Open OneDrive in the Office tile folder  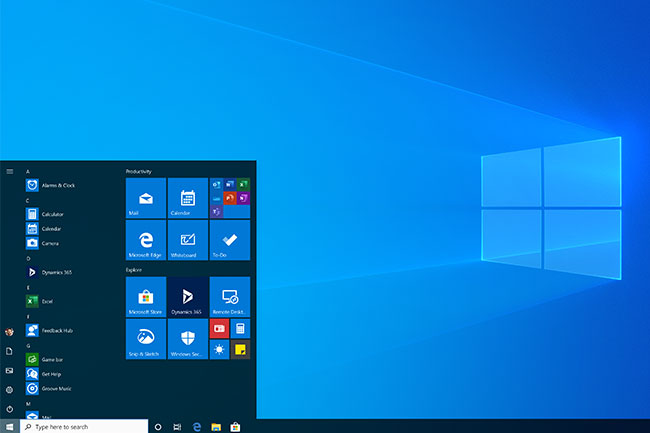pos(216,198)
